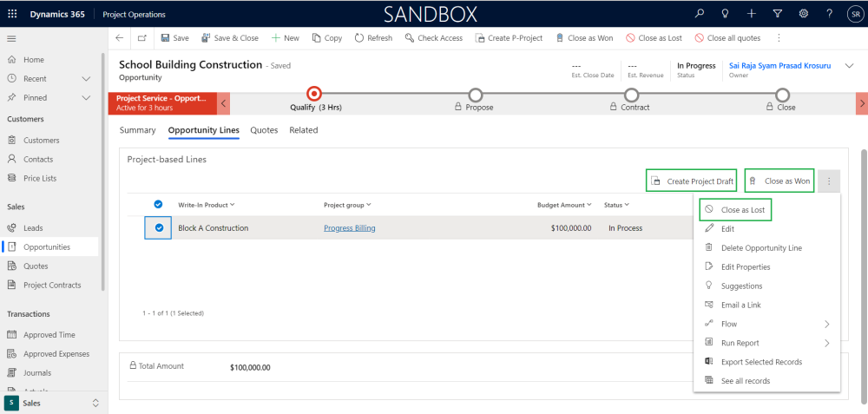
Task: Open the settings gear icon
Action: [x=803, y=14]
